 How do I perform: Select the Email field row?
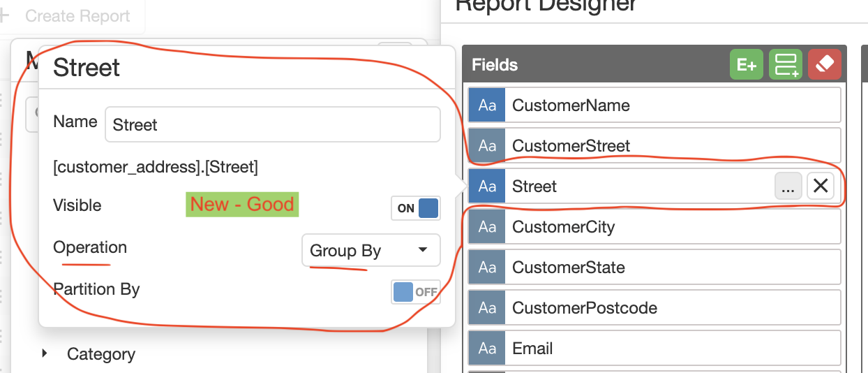654,349
